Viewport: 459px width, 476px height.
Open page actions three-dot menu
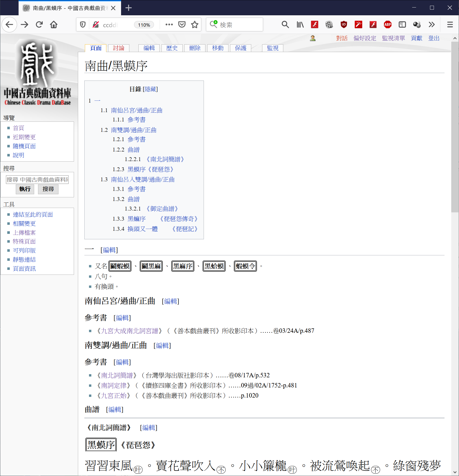coord(169,25)
